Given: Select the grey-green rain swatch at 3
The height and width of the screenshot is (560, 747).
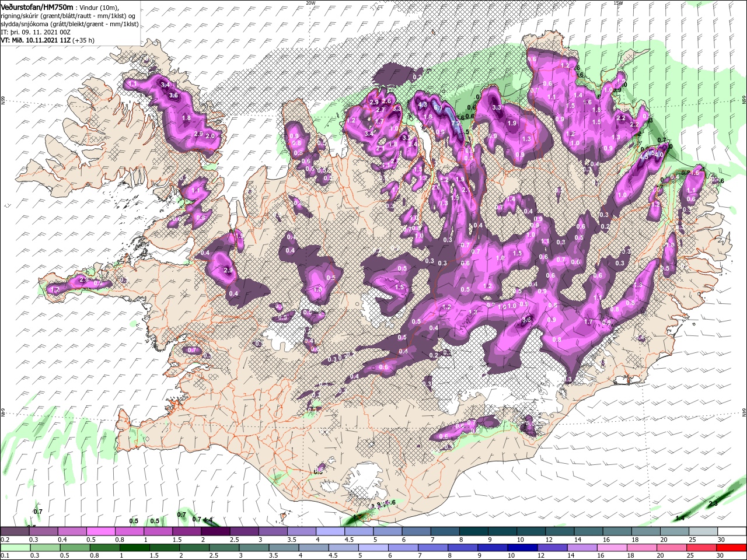Looking at the screenshot, I should click(x=254, y=548).
